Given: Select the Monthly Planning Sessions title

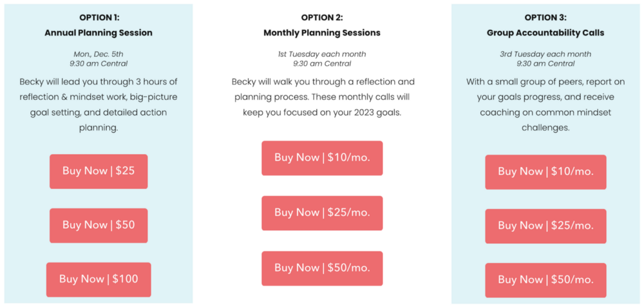Looking at the screenshot, I should [322, 33].
